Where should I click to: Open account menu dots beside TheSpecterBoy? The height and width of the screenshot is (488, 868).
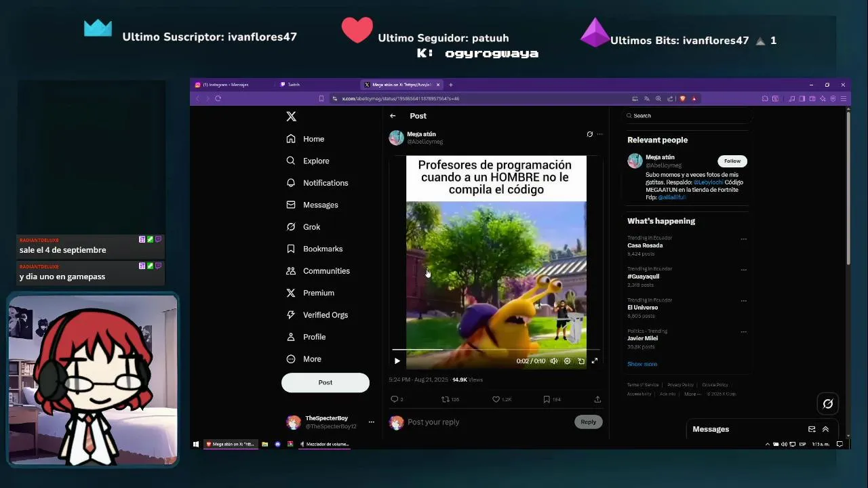coord(371,422)
